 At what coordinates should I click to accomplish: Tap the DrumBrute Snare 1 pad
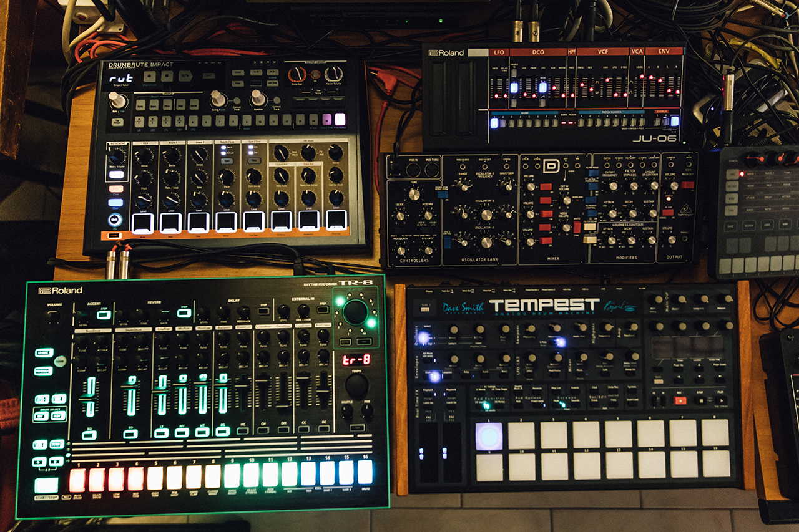170,223
